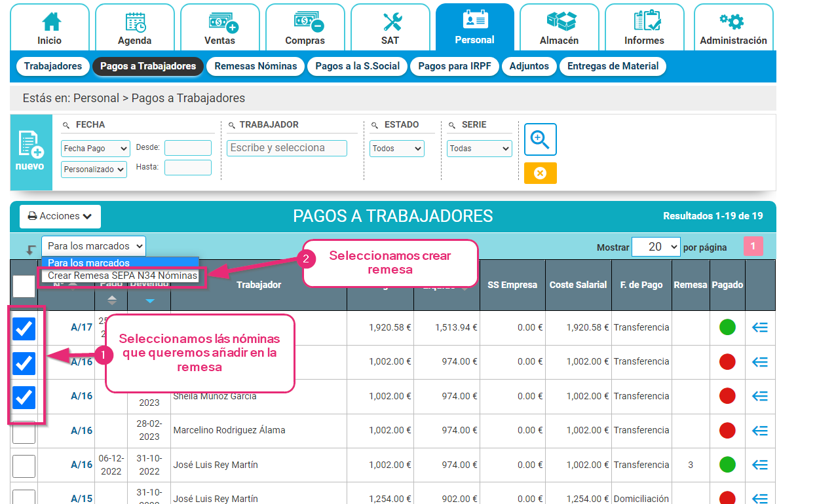Image resolution: width=817 pixels, height=504 pixels.
Task: Open the Serie 'Todas' dropdown
Action: 479,148
